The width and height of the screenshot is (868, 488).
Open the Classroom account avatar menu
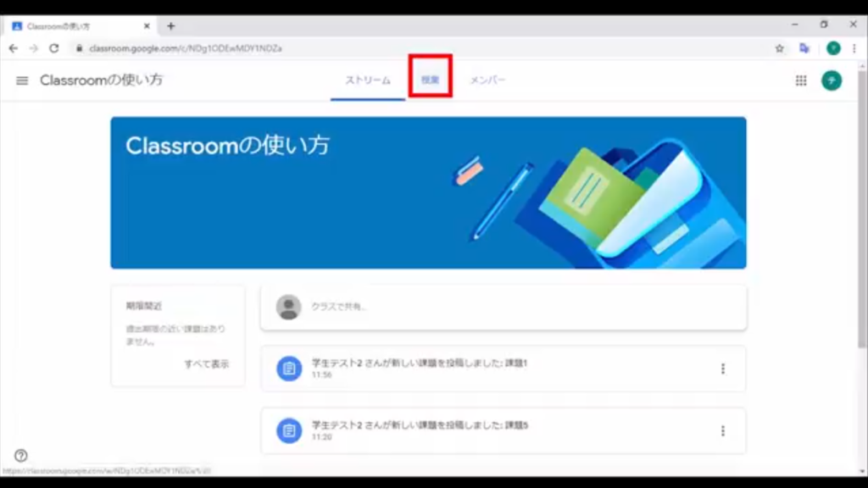pos(832,80)
